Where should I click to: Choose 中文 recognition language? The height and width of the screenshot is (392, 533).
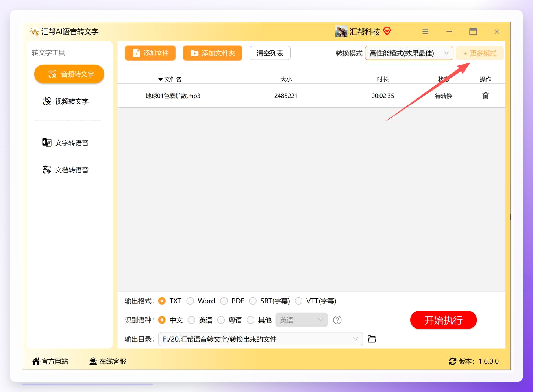point(162,320)
